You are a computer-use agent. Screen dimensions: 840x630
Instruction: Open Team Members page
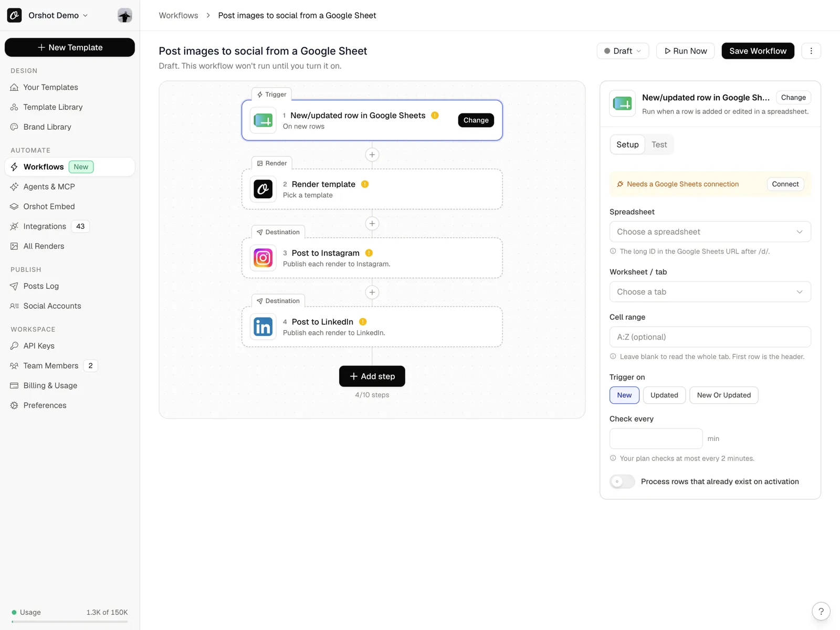70,366
